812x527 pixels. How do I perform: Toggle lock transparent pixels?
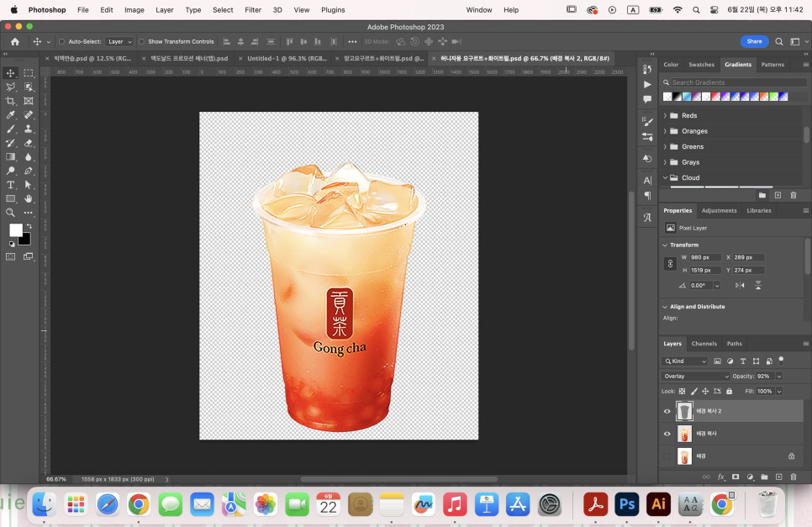[682, 392]
